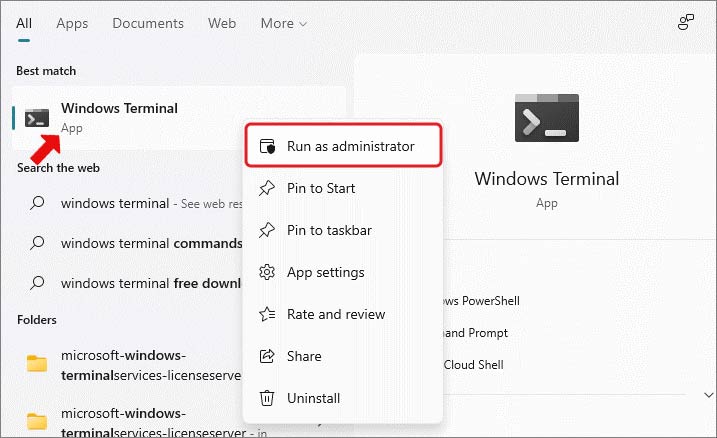The image size is (717, 438).
Task: Launch Azure Cloud Shell from preview pane
Action: [474, 365]
